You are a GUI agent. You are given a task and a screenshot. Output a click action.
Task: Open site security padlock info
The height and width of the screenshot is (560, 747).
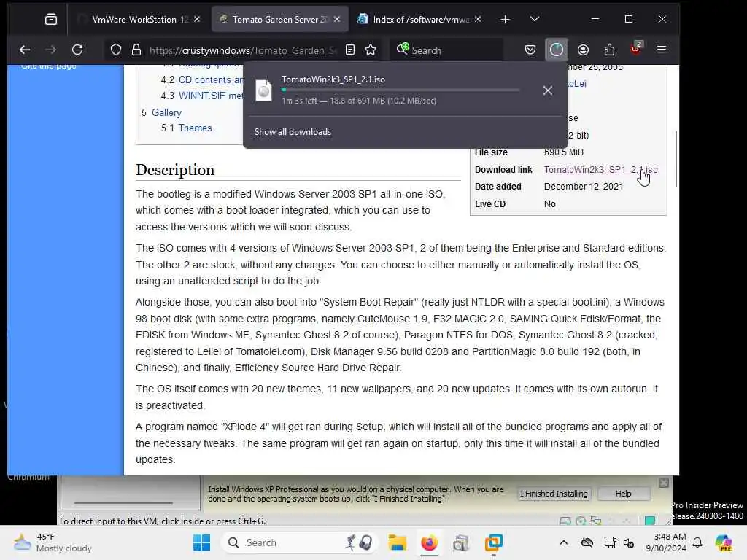[136, 50]
